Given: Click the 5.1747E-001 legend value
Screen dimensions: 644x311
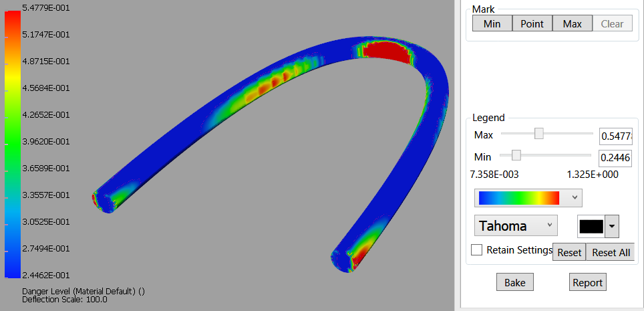Looking at the screenshot, I should click(x=45, y=35).
